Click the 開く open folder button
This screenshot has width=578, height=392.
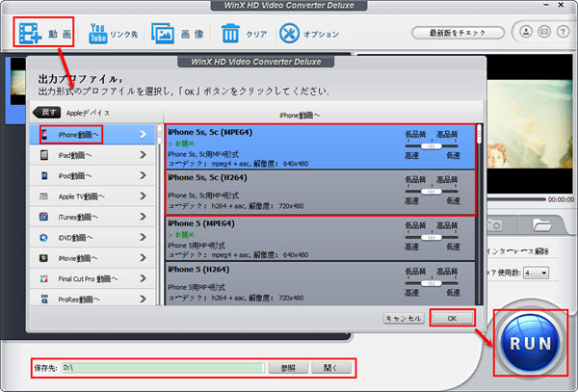click(x=331, y=367)
